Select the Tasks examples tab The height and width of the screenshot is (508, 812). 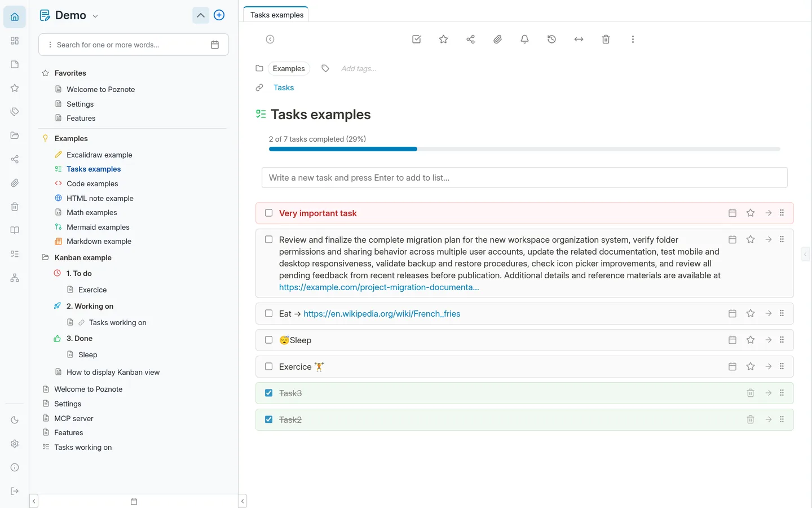click(276, 15)
